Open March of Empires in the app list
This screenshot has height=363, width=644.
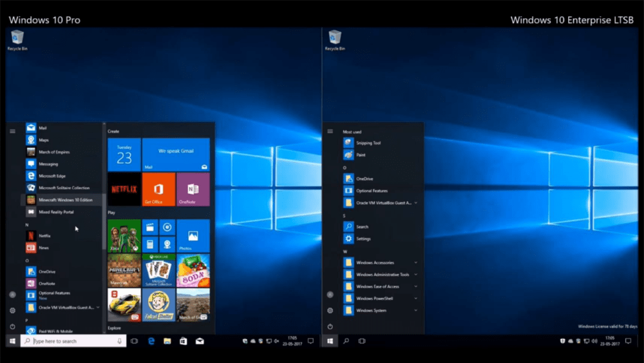pos(62,152)
